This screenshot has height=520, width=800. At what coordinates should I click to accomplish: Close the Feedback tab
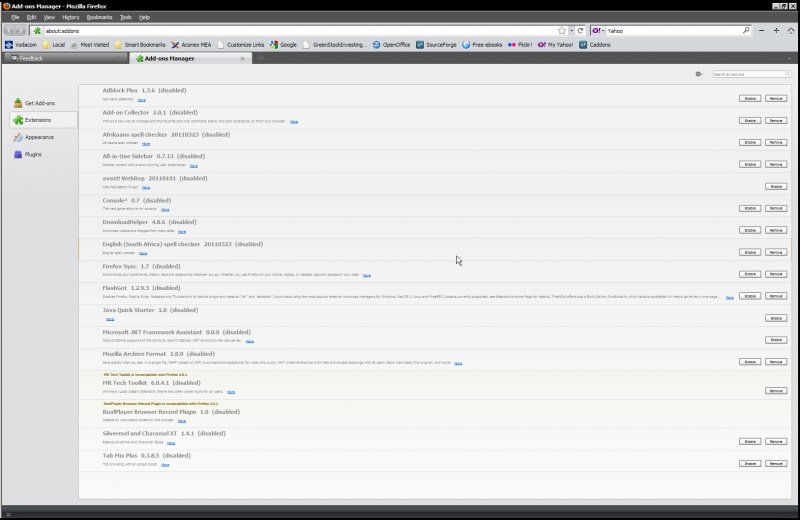[117, 59]
